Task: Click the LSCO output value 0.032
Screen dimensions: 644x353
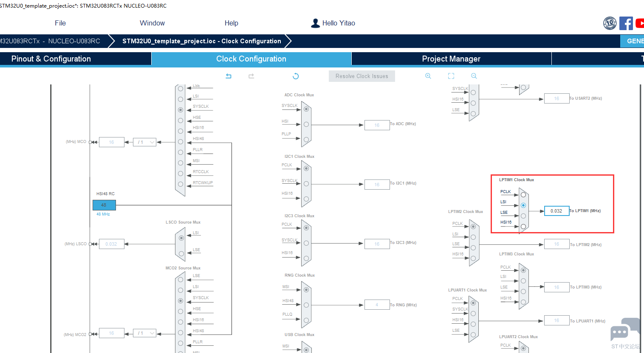Action: click(111, 244)
